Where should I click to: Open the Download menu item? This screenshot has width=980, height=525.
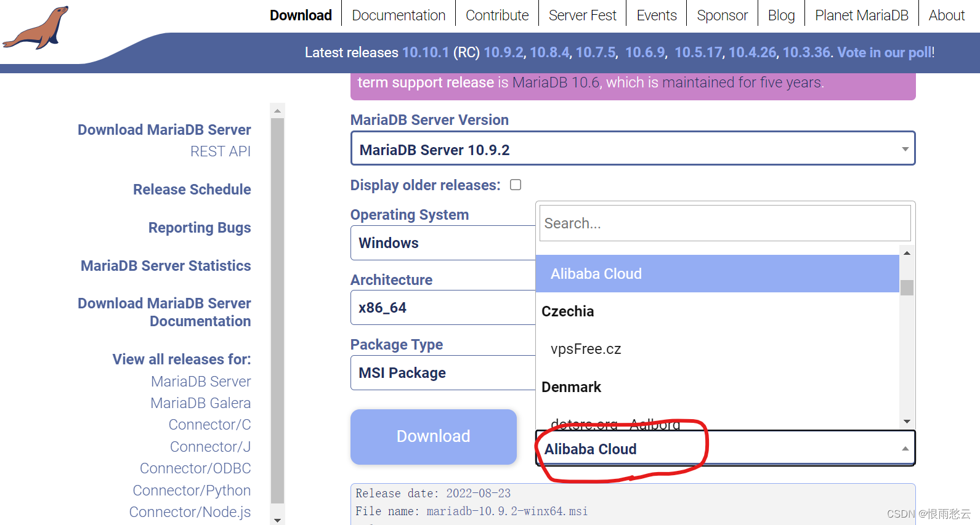point(301,15)
